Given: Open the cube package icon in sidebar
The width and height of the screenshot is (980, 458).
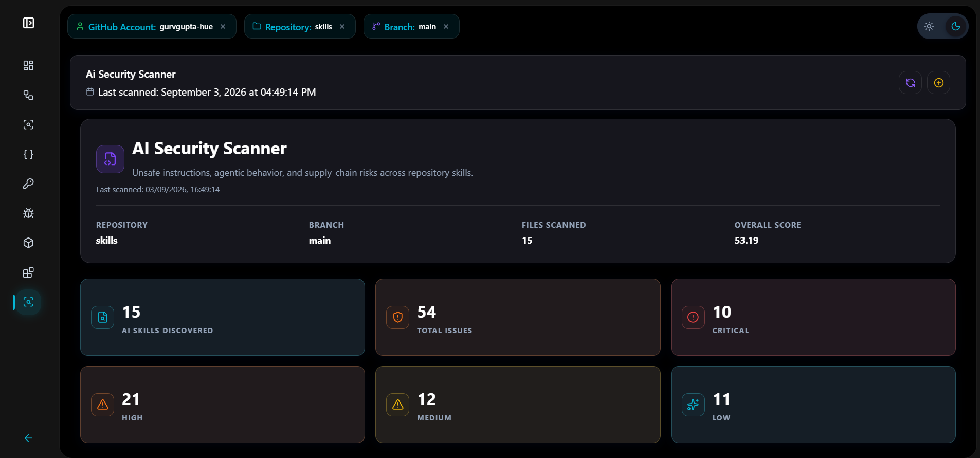Looking at the screenshot, I should 28,243.
